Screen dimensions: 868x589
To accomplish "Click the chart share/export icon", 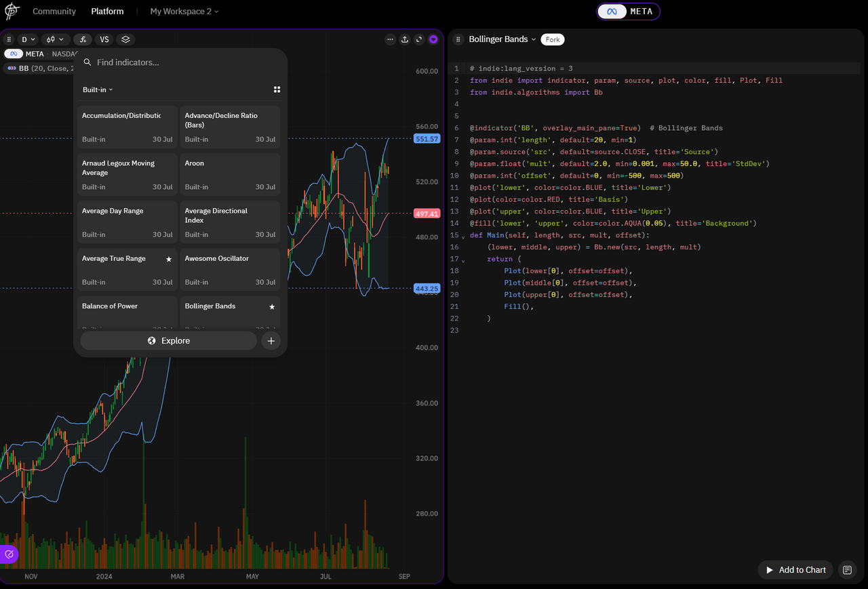I will tap(405, 39).
